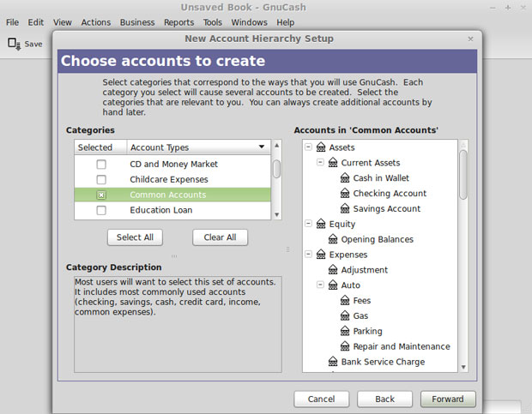Viewport: 532px width, 414px height.
Task: Click the Parking account icon
Action: tap(345, 331)
